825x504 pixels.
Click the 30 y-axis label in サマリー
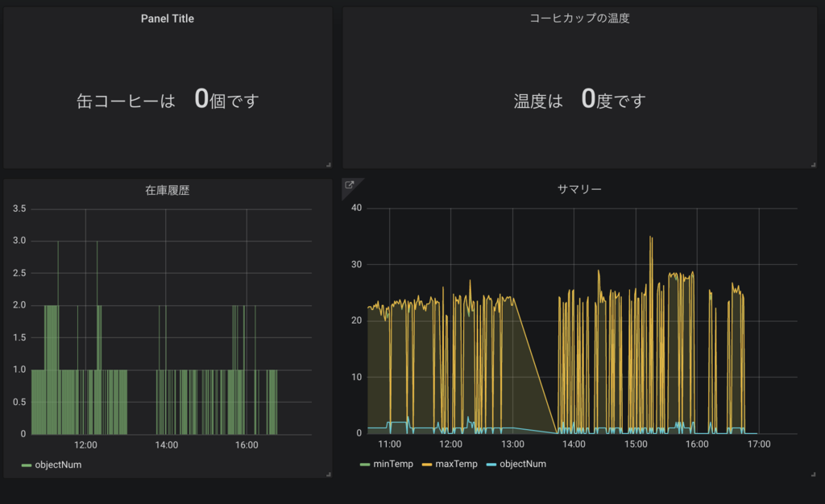pos(356,264)
